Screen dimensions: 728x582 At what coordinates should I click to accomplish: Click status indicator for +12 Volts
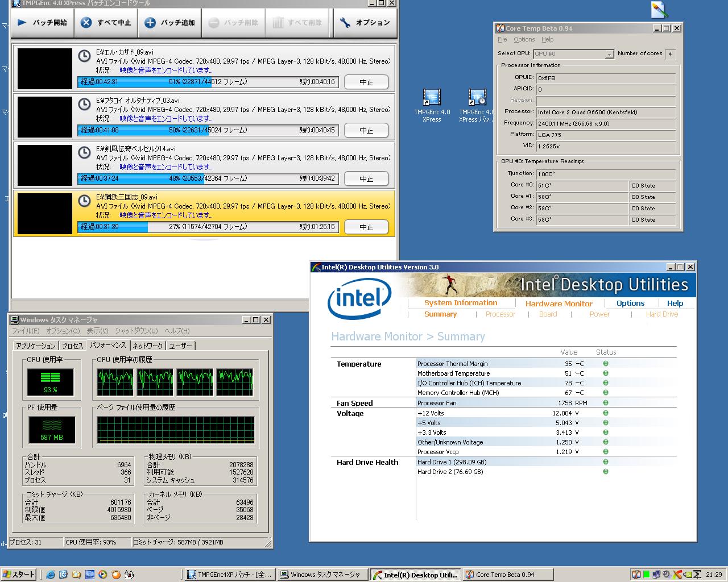pyautogui.click(x=606, y=413)
